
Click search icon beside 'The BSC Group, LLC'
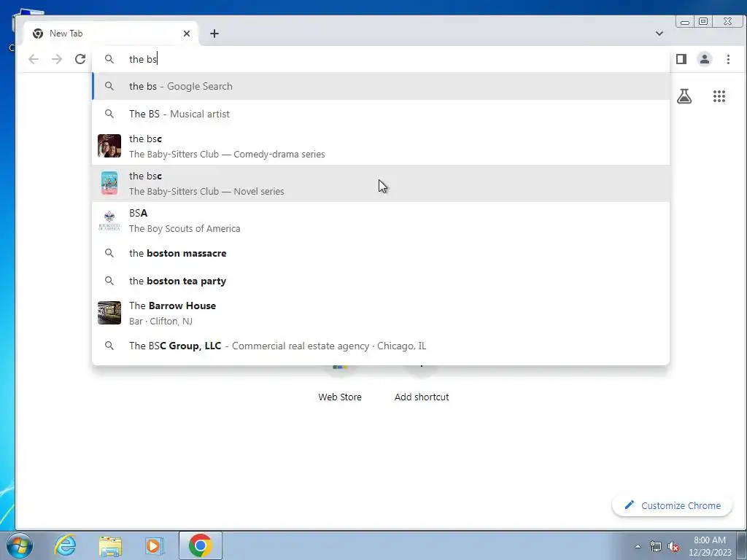click(109, 346)
